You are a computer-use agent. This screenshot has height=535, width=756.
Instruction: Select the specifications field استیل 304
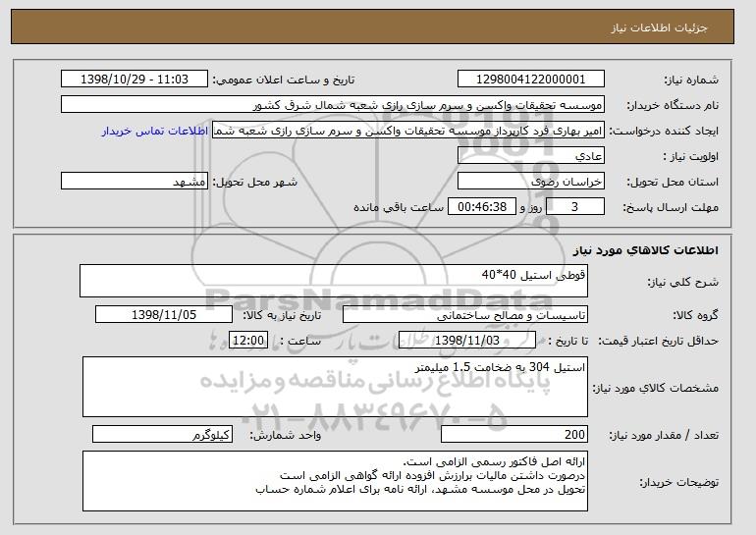(x=335, y=387)
